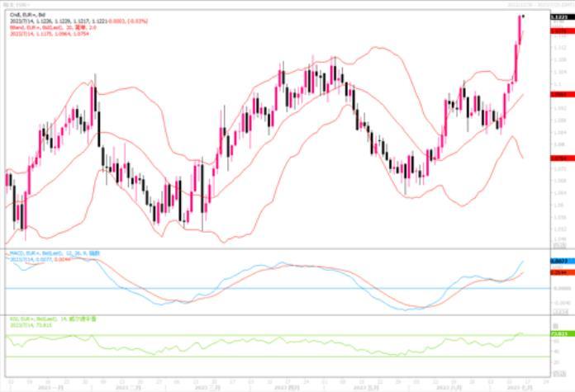Click the upper green RSI overbought line
Viewport: 575px width, 392px height.
pyautogui.click(x=248, y=335)
